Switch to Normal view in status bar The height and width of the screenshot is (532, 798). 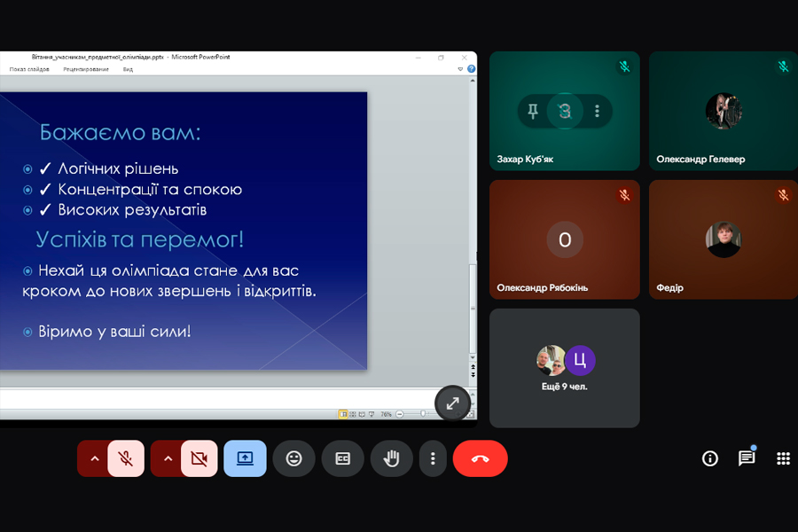[x=343, y=414]
